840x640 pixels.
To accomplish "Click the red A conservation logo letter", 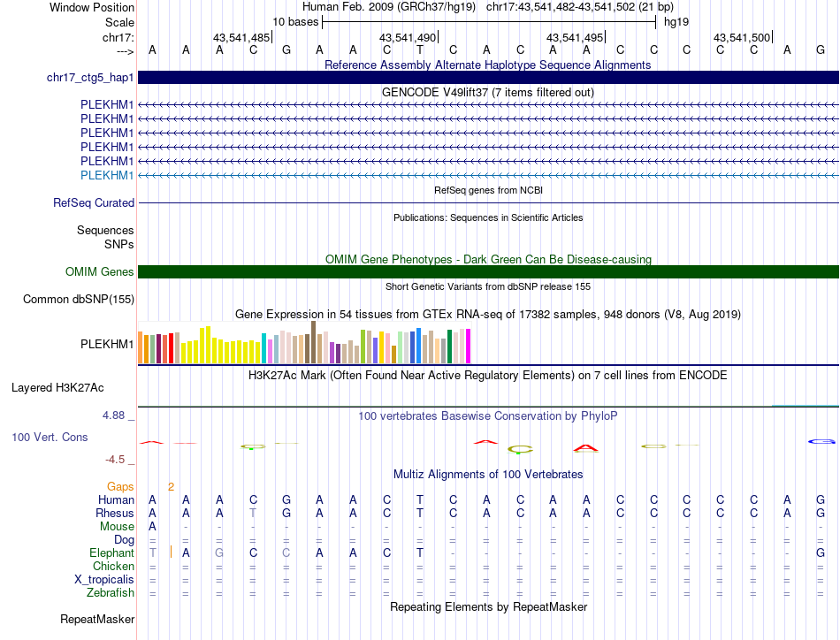I will tap(585, 448).
